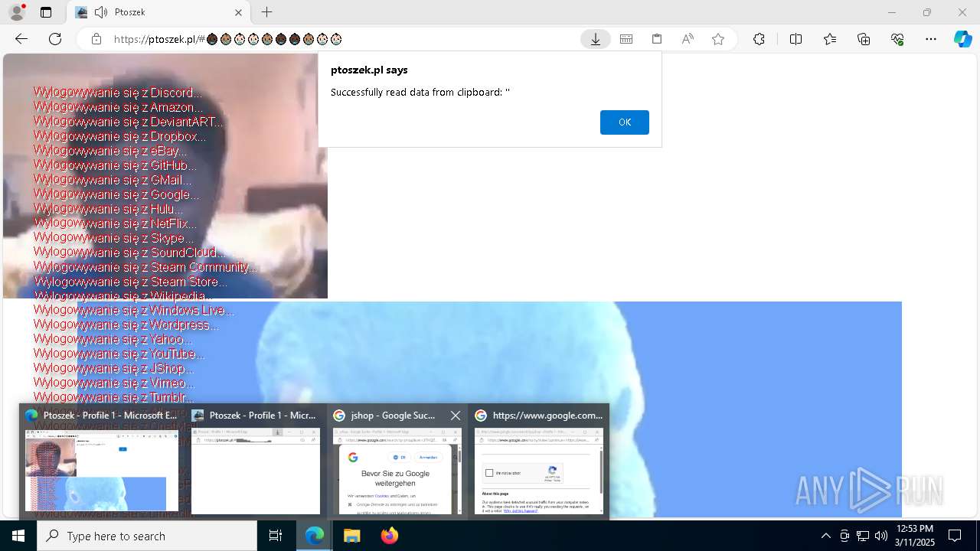Click 'Wylogowywanie się z Yahoo...' text
The image size is (980, 551).
tap(113, 339)
